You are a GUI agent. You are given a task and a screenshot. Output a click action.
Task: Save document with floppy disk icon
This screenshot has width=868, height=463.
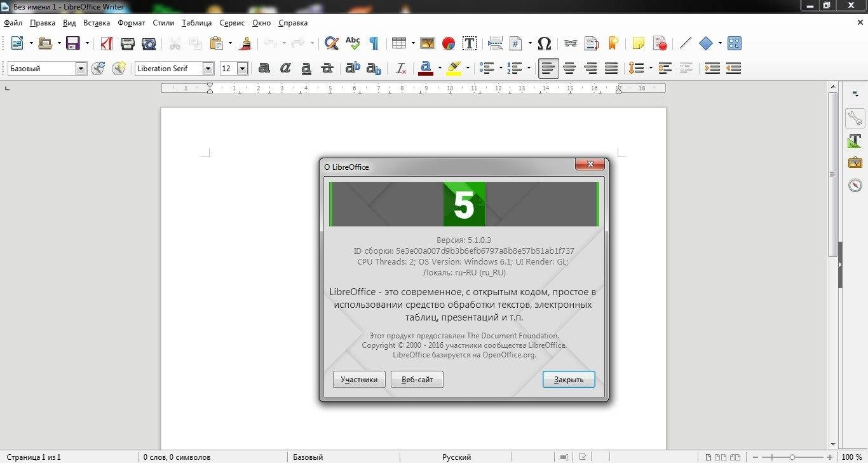click(73, 43)
